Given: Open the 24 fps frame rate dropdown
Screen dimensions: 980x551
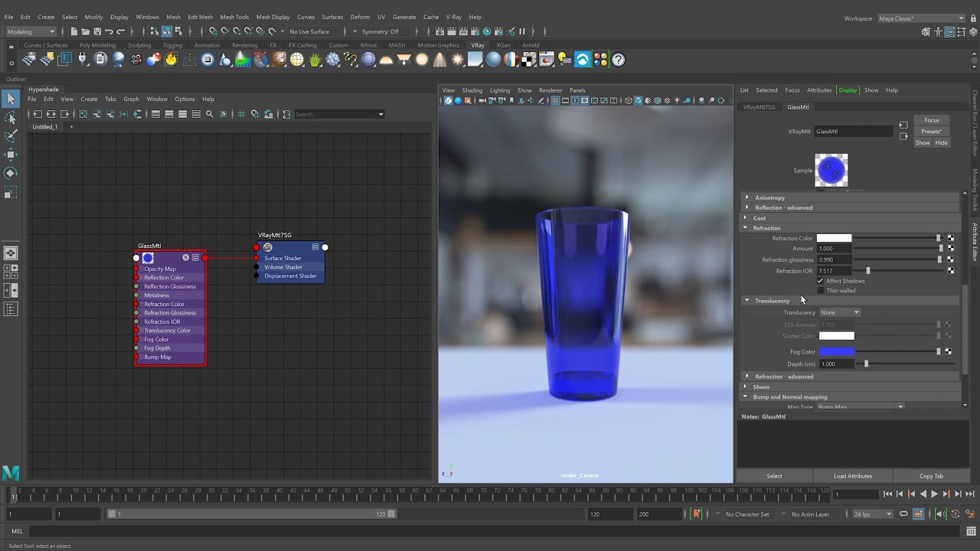Looking at the screenshot, I should [x=873, y=514].
